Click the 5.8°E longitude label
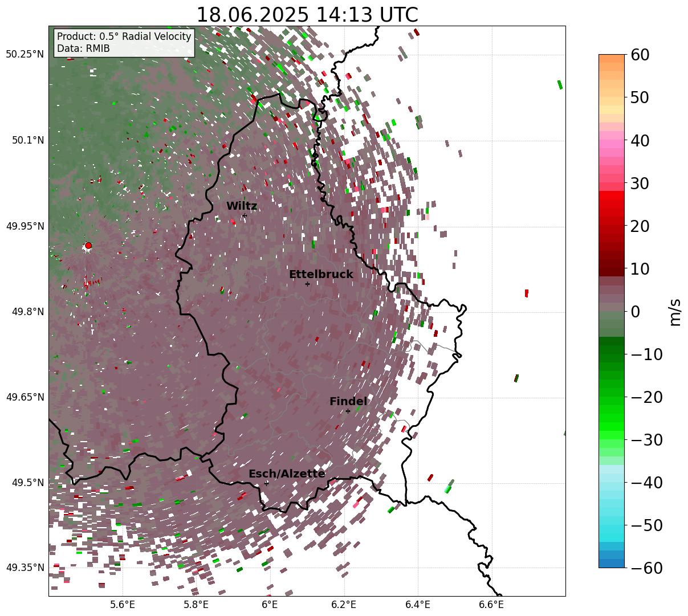 197,605
